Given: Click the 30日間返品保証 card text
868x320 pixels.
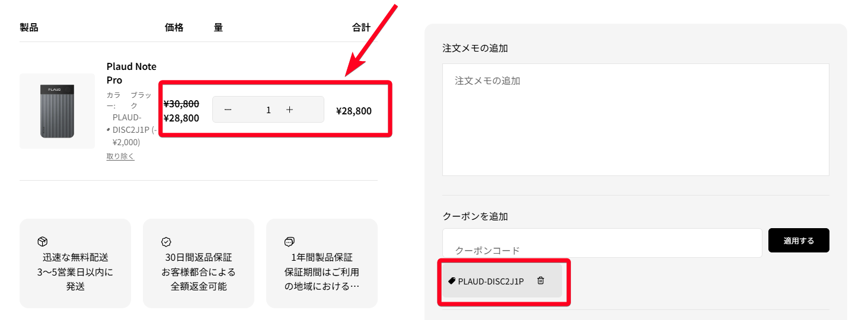Looking at the screenshot, I should coord(199,258).
